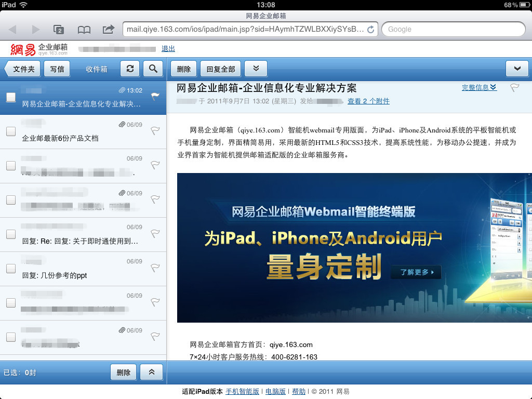The image size is (532, 399).
Task: Tick checkbox for '回复: 几份参考的ppt' email
Action: 11,269
